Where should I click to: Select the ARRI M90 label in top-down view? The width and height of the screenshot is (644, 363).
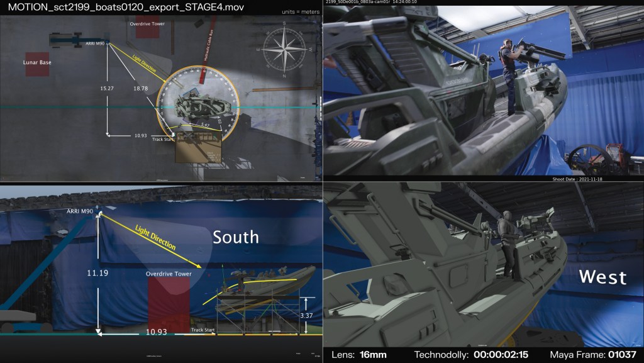point(95,43)
